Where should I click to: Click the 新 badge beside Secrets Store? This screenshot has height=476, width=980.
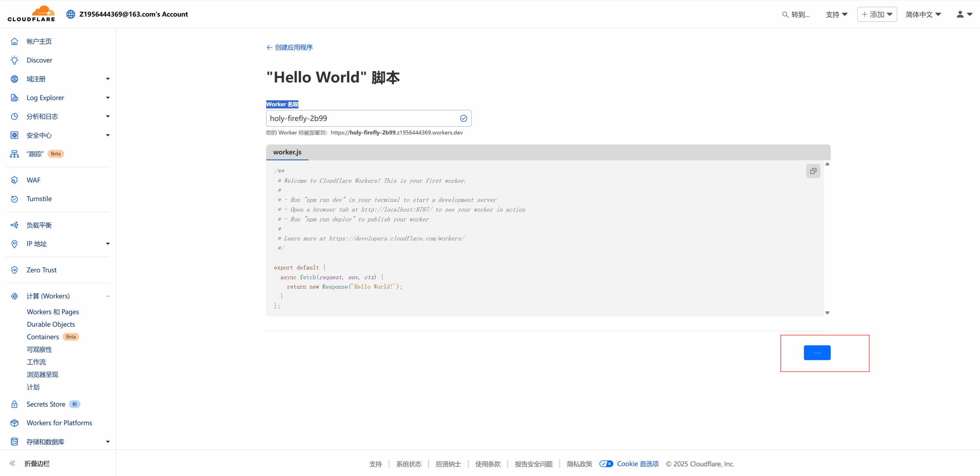74,404
